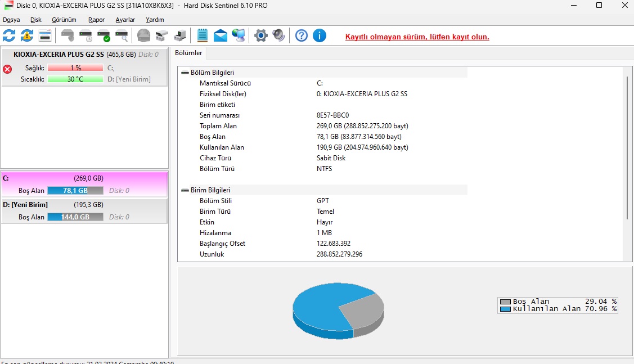Click the Mantıksal Sürücü label
This screenshot has width=634, height=364.
[225, 83]
